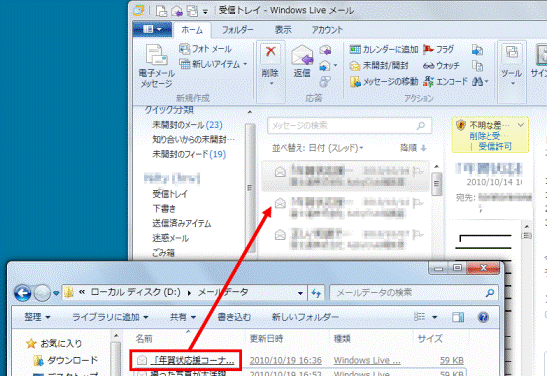Open ライブラリに追加 menu in Explorer

[110, 317]
